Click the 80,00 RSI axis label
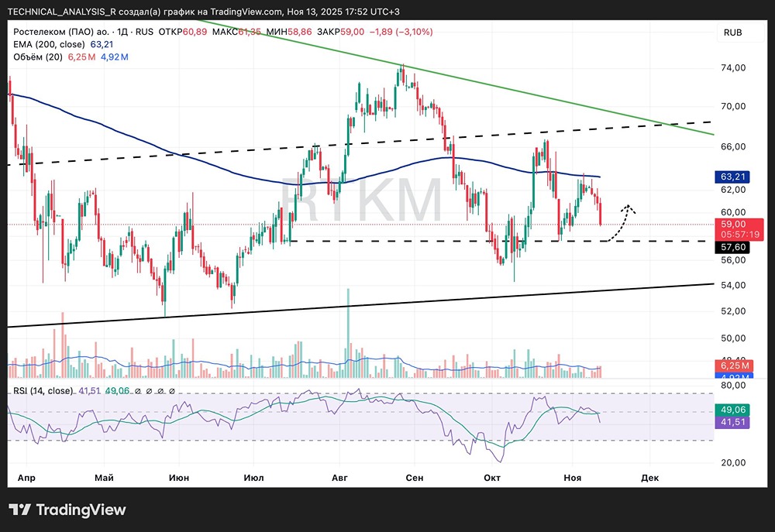Image resolution: width=775 pixels, height=532 pixels. point(733,386)
